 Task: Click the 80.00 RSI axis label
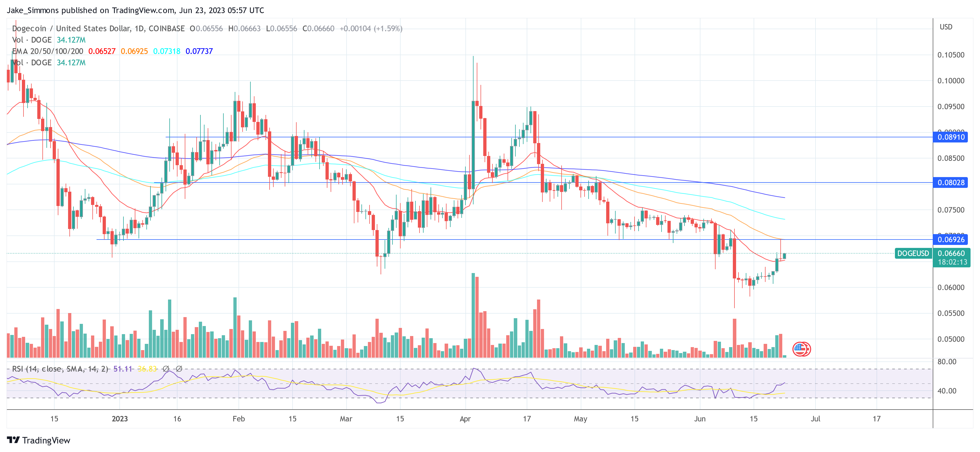pyautogui.click(x=947, y=361)
